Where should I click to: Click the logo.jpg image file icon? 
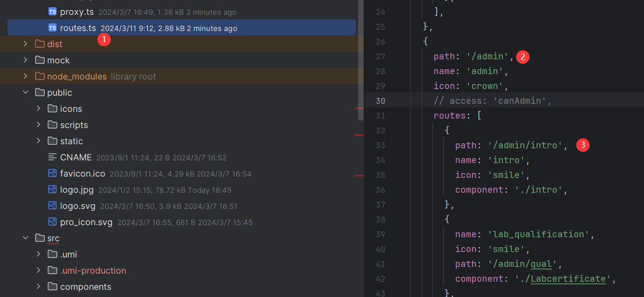click(x=53, y=190)
